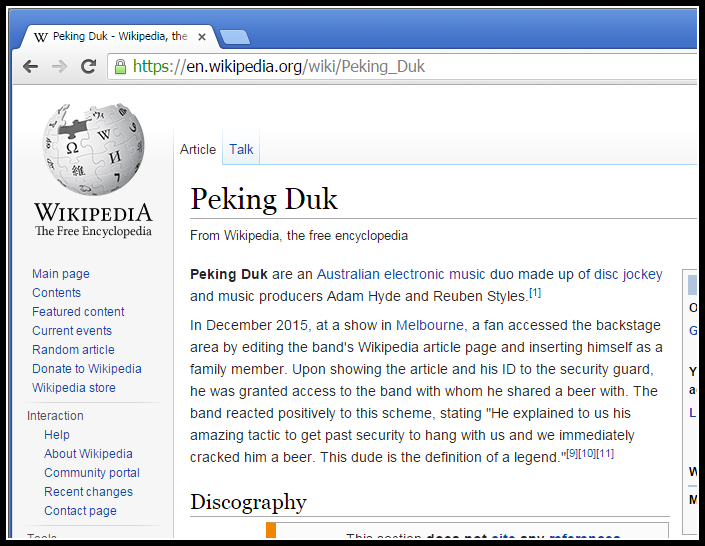Go back with the browser back arrow
Viewport: 705px width, 546px height.
30,67
